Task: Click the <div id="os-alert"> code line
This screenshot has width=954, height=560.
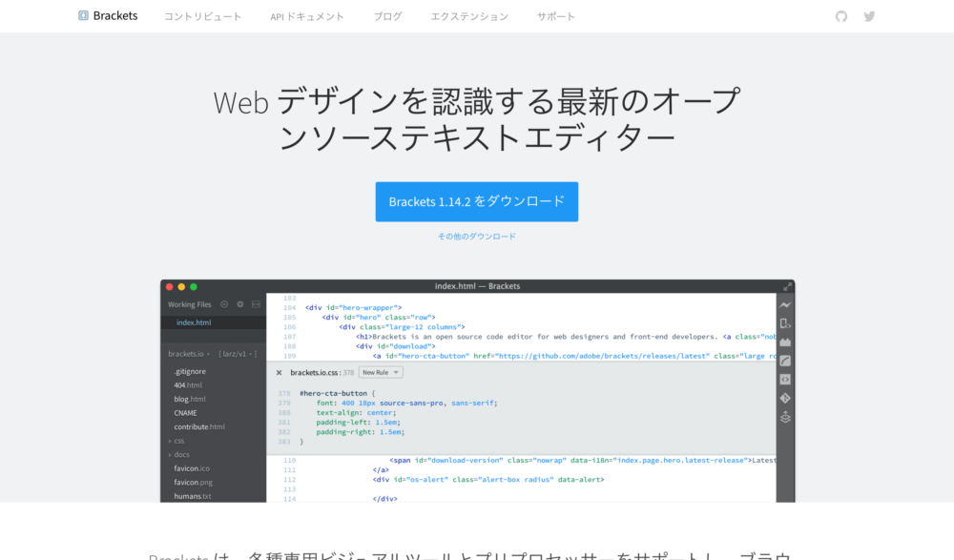Action: click(x=488, y=480)
